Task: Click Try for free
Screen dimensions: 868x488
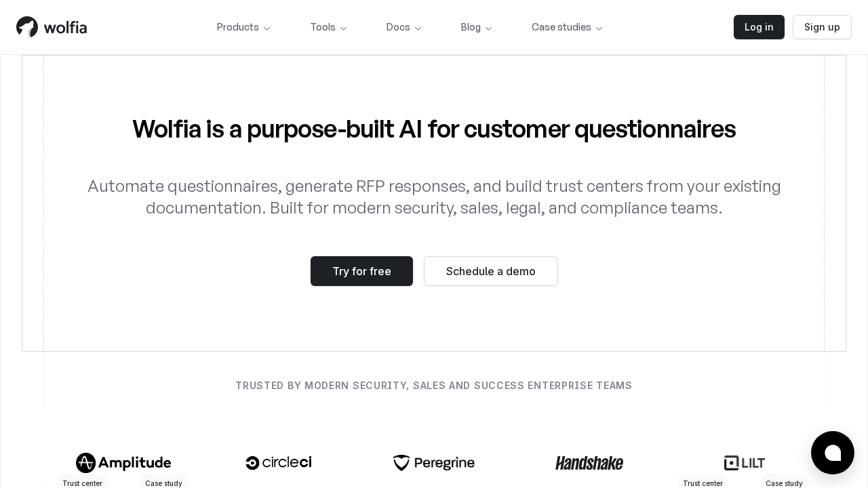Action: [361, 271]
